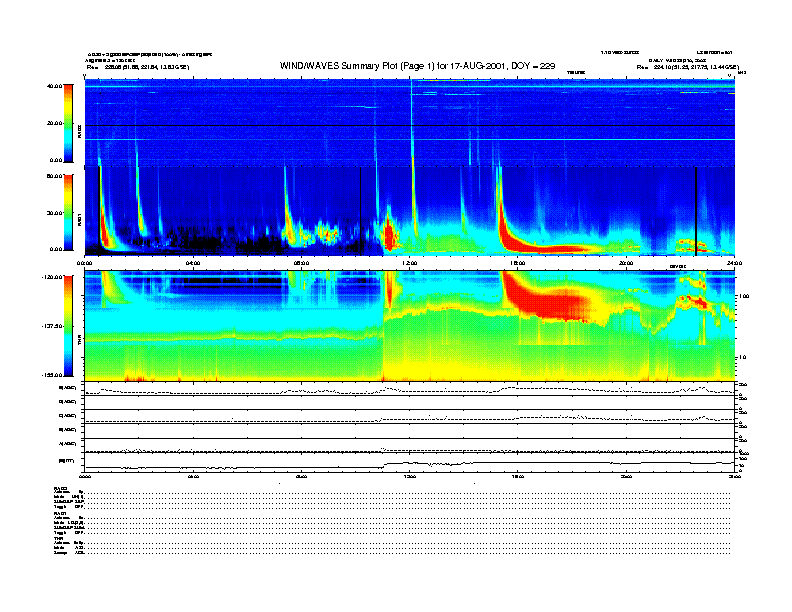Click the bottom line-plot row label above the time axis
The image size is (792, 612).
67,460
